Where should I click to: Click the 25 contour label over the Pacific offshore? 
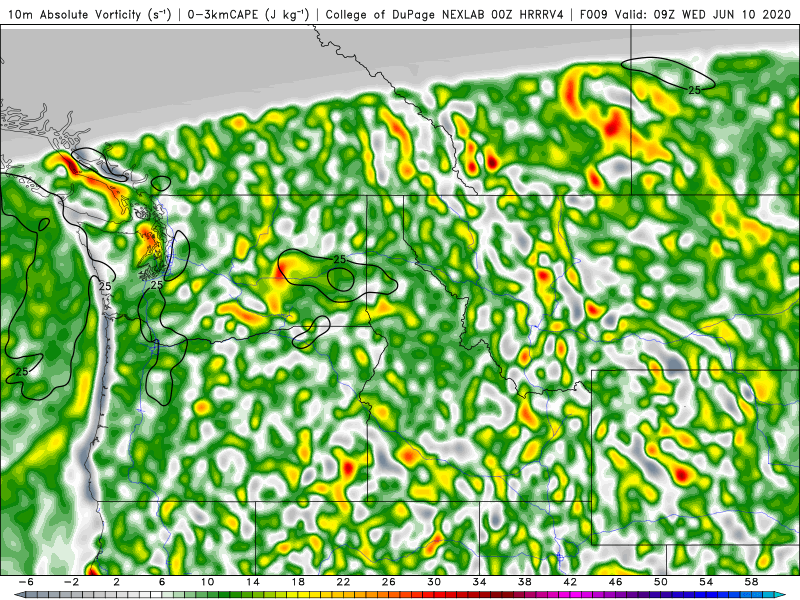pyautogui.click(x=22, y=372)
